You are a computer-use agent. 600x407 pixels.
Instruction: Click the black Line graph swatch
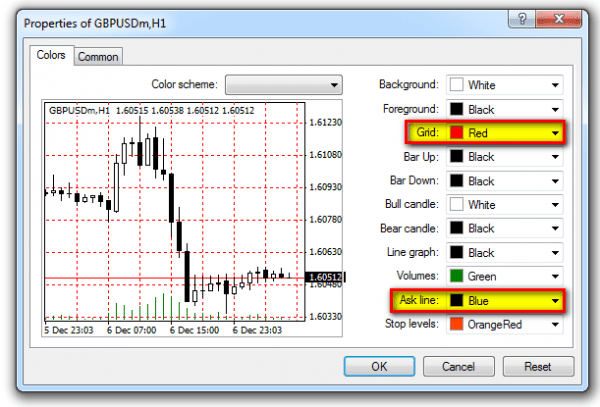[457, 252]
